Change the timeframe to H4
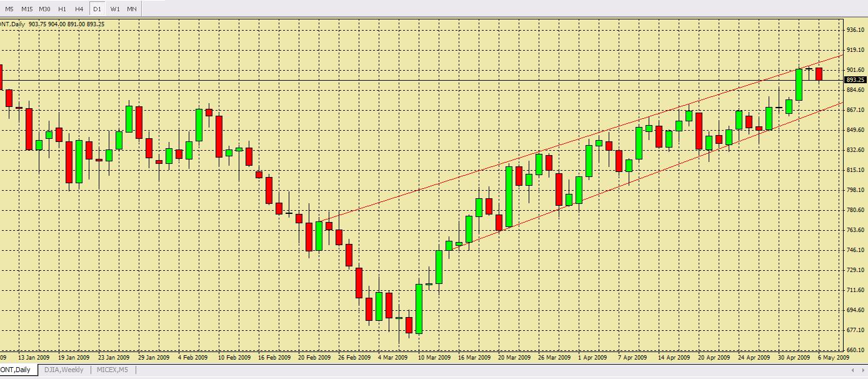 [79, 9]
